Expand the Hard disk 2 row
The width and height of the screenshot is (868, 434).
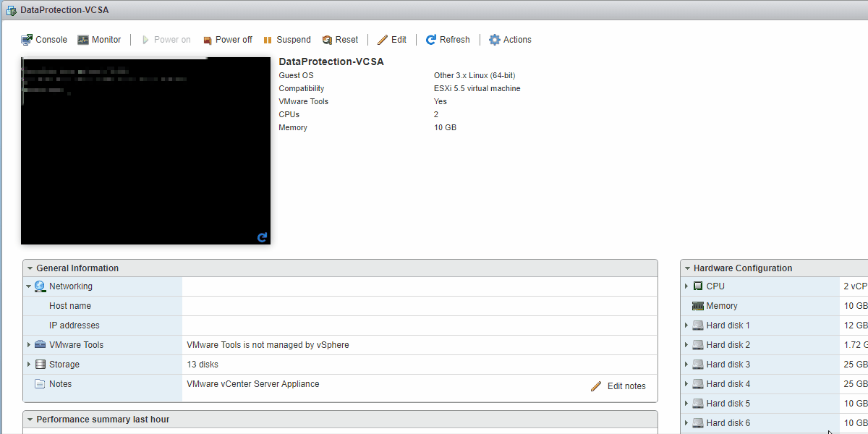pos(686,345)
